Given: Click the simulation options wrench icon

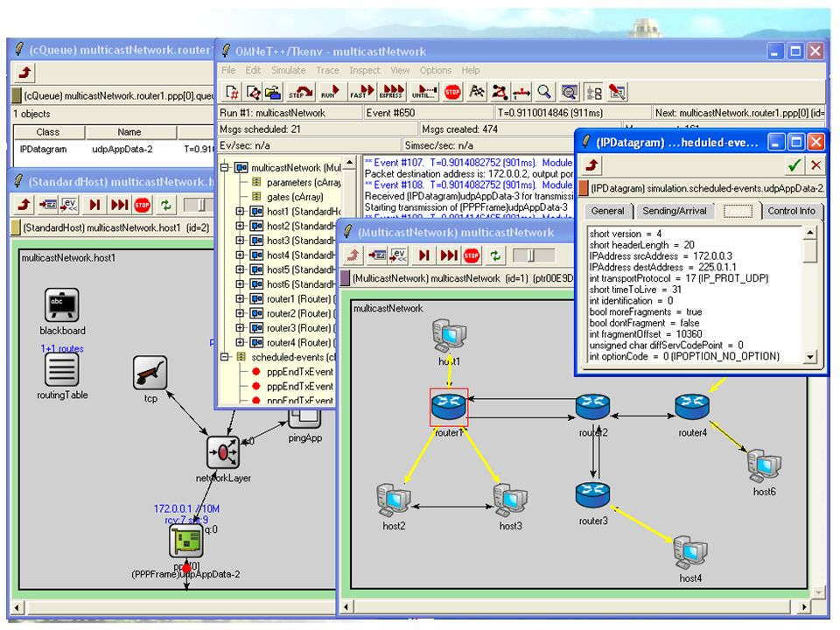Looking at the screenshot, I should point(617,92).
